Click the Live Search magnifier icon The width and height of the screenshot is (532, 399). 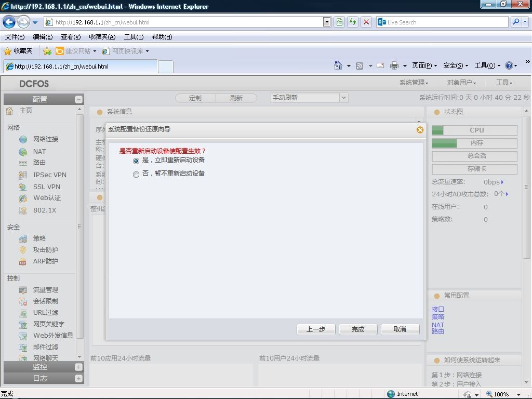516,22
